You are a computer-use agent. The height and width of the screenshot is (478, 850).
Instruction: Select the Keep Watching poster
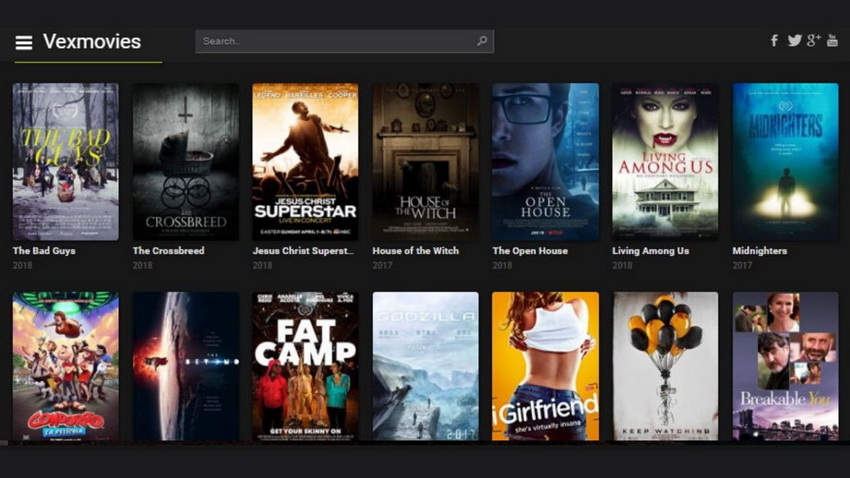[665, 366]
